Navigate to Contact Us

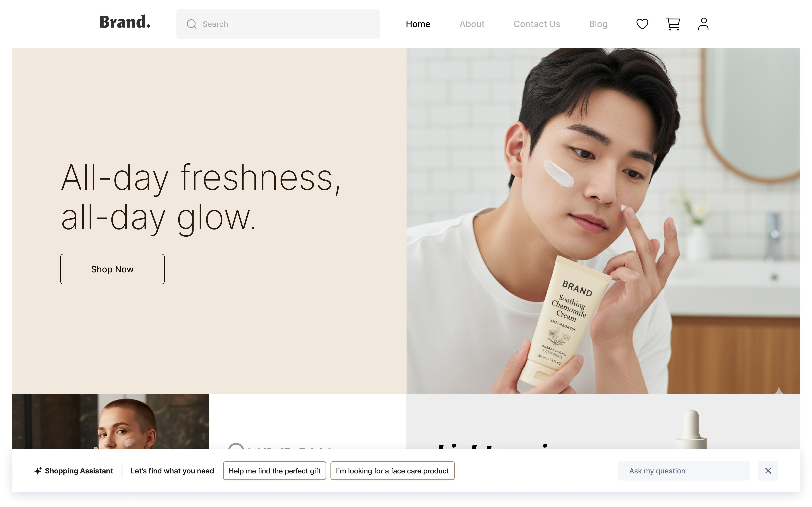click(537, 24)
